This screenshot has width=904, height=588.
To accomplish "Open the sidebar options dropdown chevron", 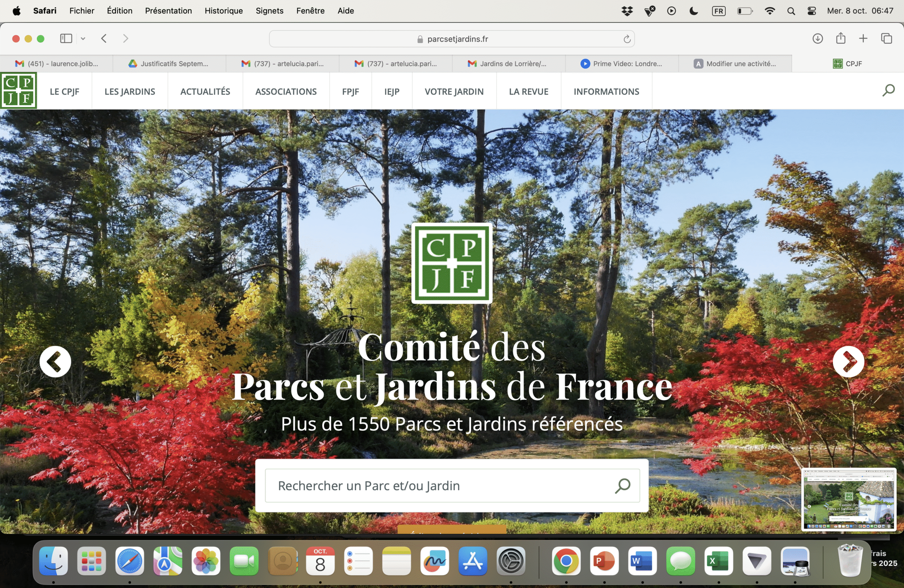I will tap(83, 38).
